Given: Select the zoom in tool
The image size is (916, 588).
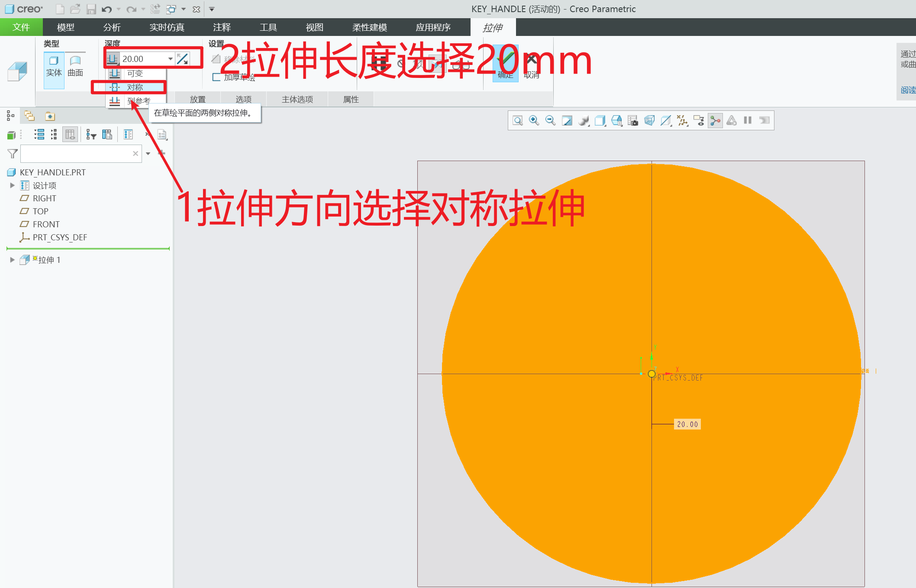Looking at the screenshot, I should pyautogui.click(x=534, y=120).
